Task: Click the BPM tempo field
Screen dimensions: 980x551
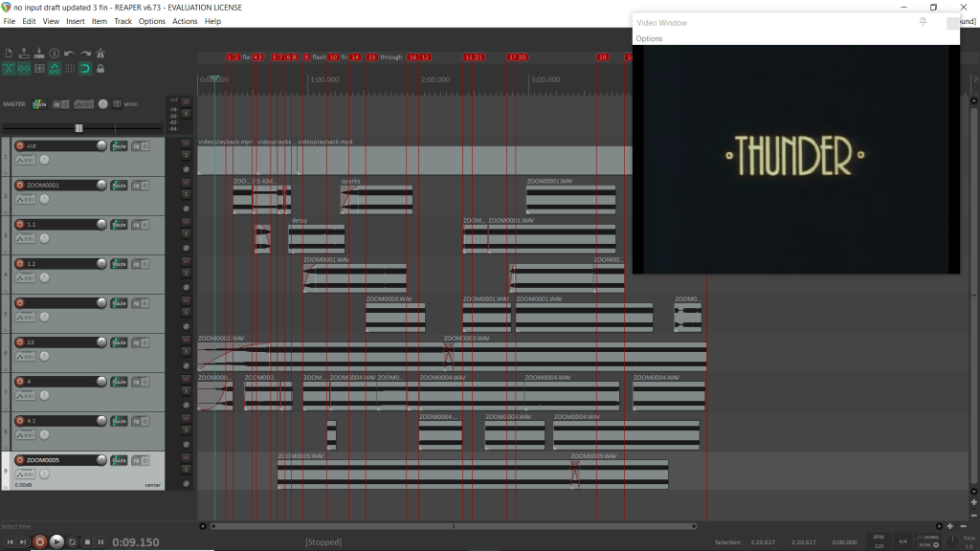Action: pyautogui.click(x=879, y=541)
